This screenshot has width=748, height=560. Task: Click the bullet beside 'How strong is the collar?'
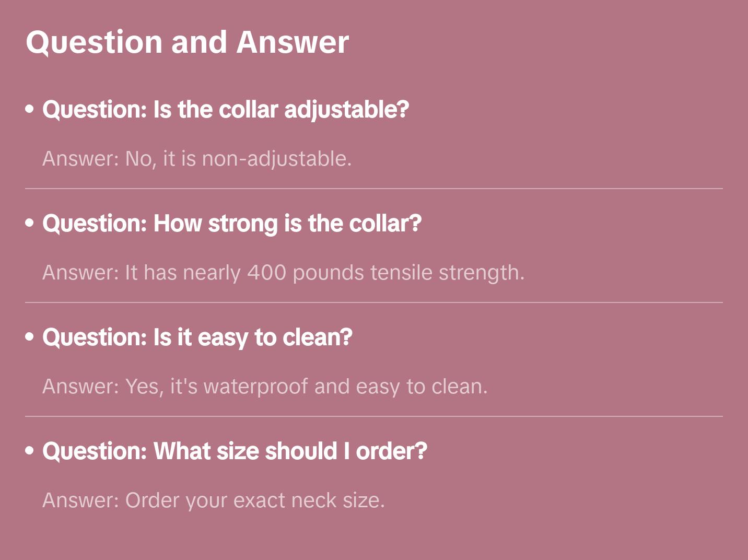[30, 224]
